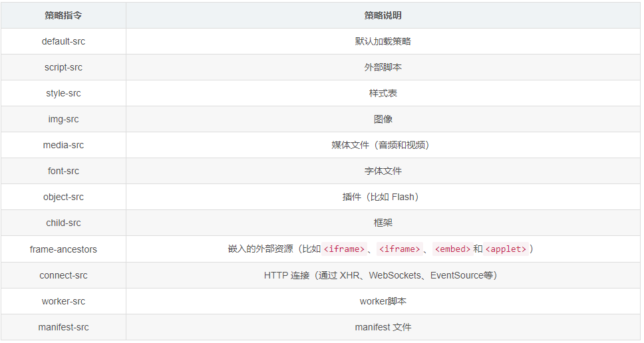Click the 外部脚本 description

(383, 67)
